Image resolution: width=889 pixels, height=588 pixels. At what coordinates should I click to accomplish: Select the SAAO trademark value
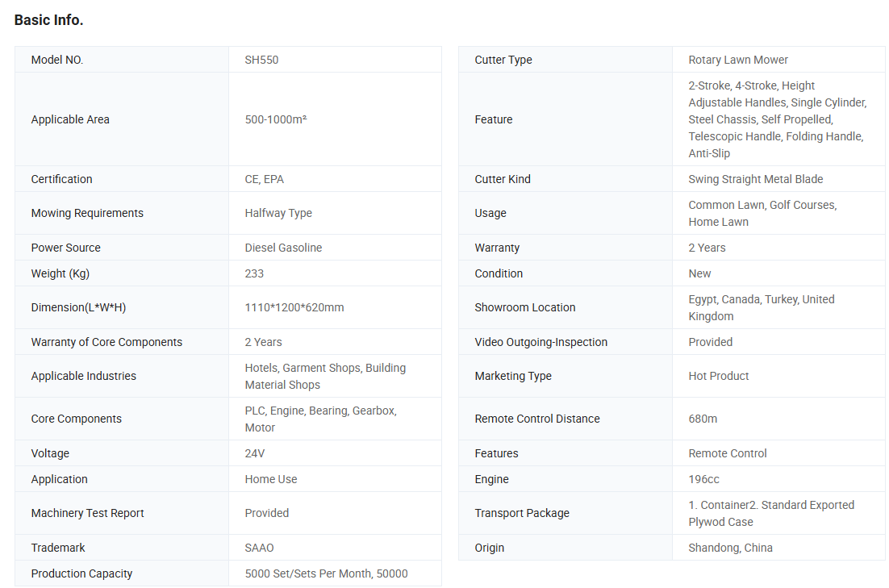click(x=259, y=548)
